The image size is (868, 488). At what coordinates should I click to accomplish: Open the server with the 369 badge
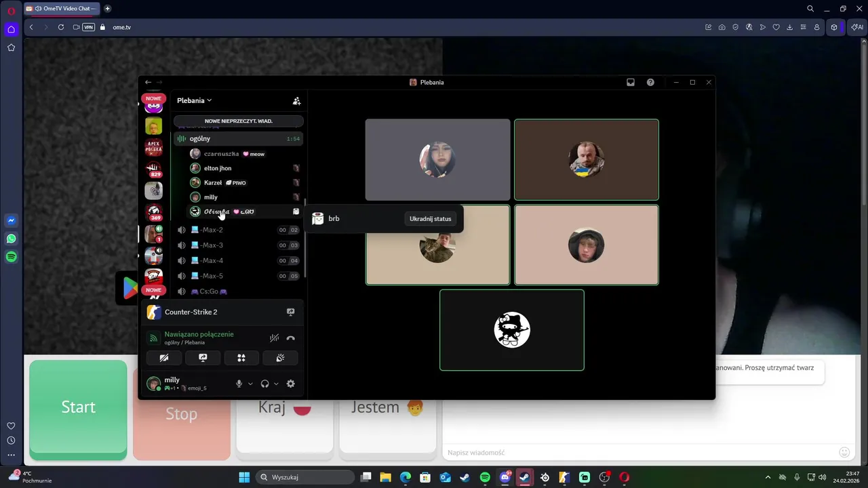click(154, 212)
